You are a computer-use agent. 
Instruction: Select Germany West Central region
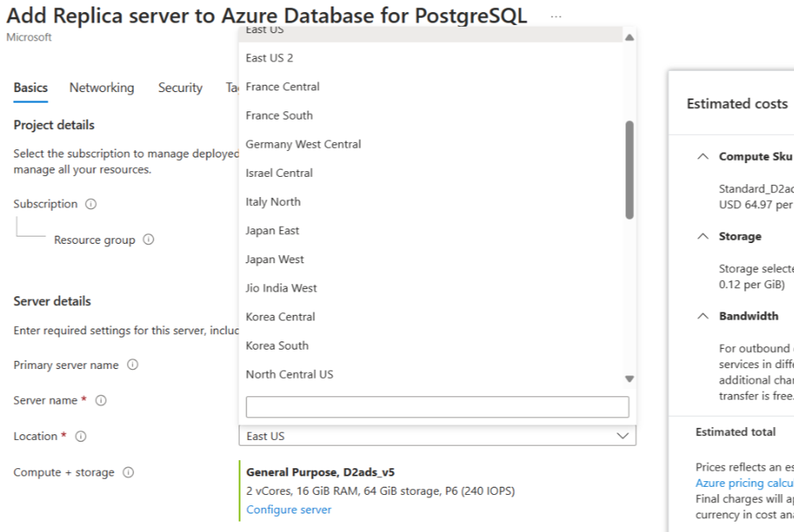coord(431,145)
